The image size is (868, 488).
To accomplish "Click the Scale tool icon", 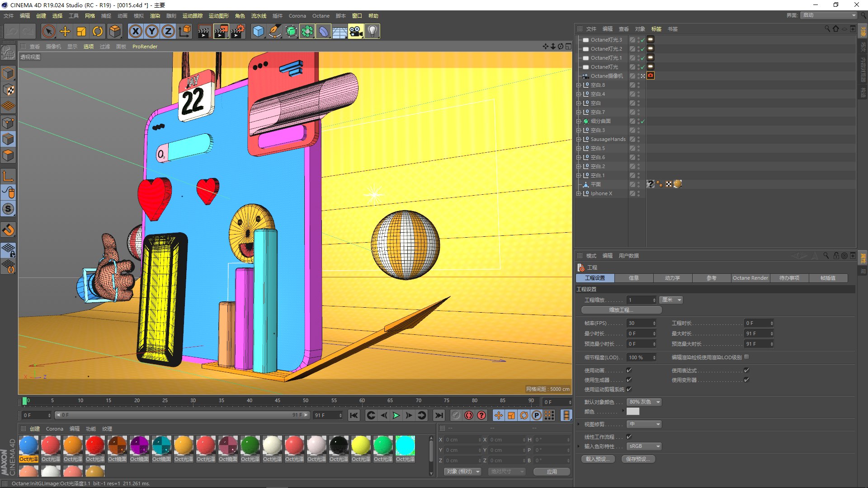I will pyautogui.click(x=81, y=31).
